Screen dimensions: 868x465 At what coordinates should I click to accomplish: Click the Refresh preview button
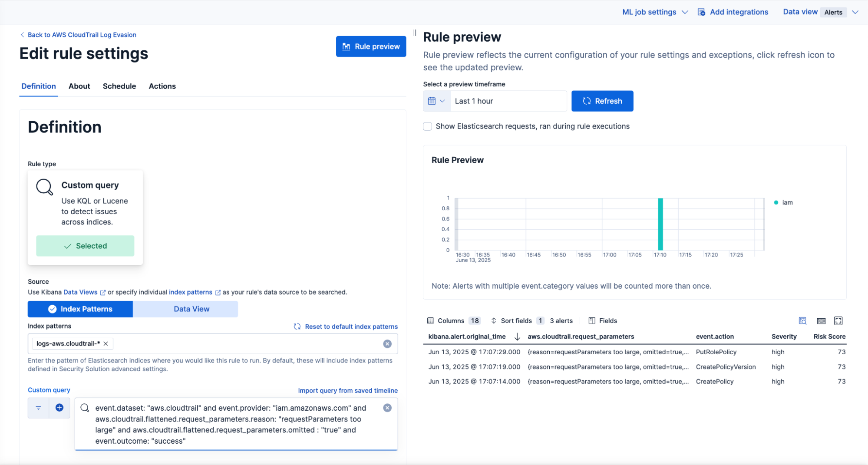pos(602,101)
